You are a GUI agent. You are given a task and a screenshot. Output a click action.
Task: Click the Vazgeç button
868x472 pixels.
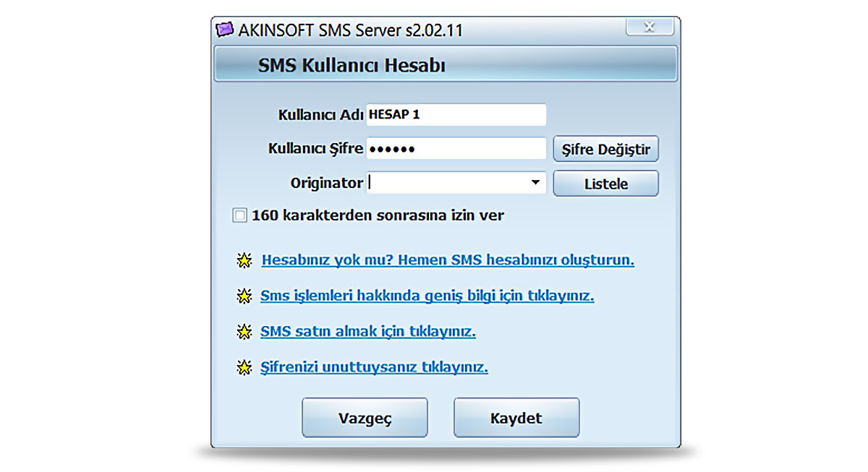point(365,417)
